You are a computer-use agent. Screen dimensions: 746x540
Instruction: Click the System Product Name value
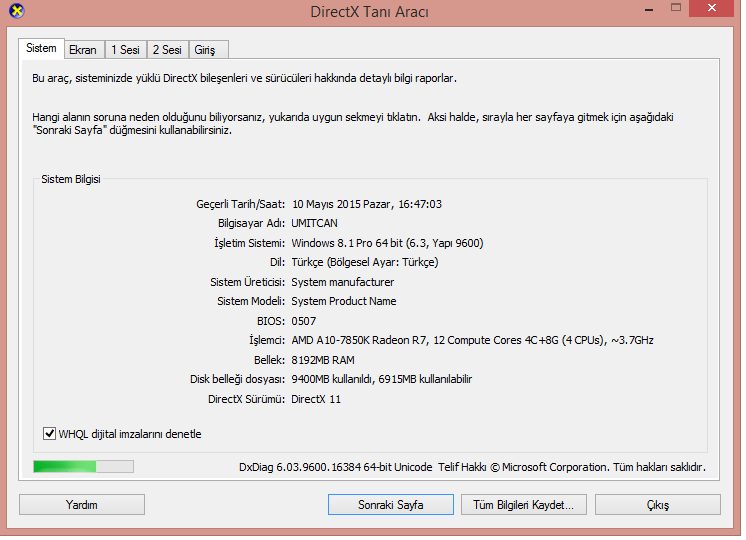pos(346,303)
